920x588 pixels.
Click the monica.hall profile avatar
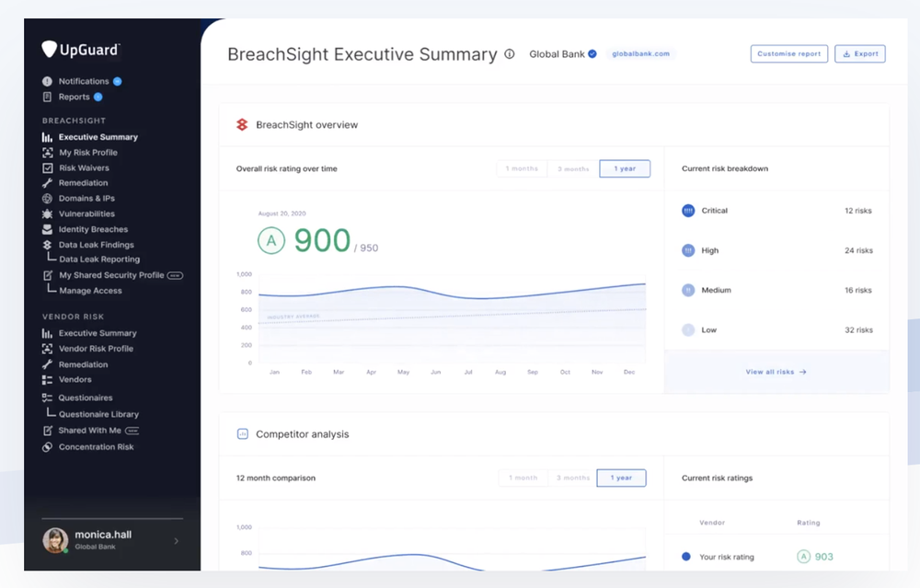point(55,540)
